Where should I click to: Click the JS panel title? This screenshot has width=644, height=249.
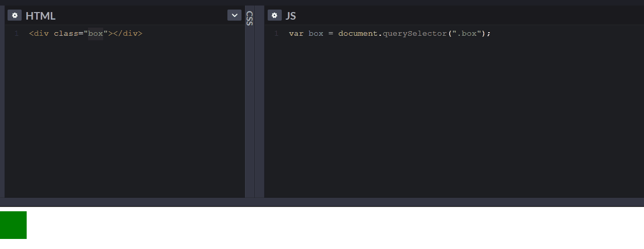pos(291,16)
